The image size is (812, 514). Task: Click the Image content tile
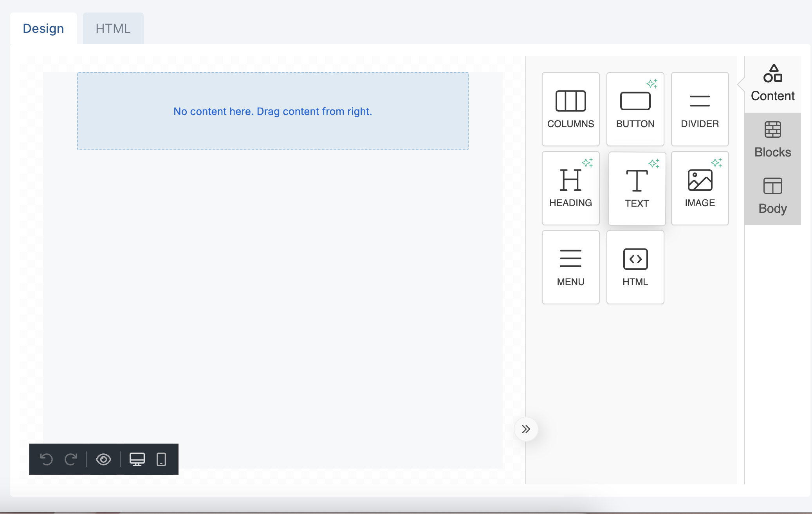pos(700,188)
